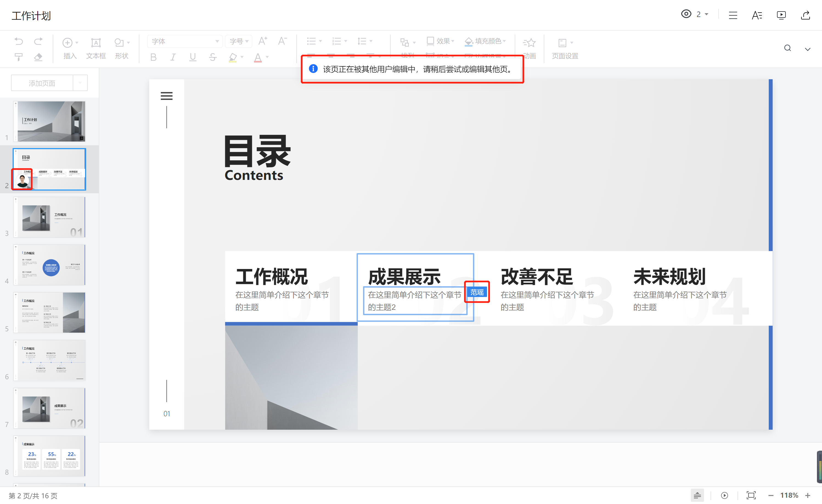Start slideshow from top-right play icon
The width and height of the screenshot is (822, 504).
coord(781,15)
